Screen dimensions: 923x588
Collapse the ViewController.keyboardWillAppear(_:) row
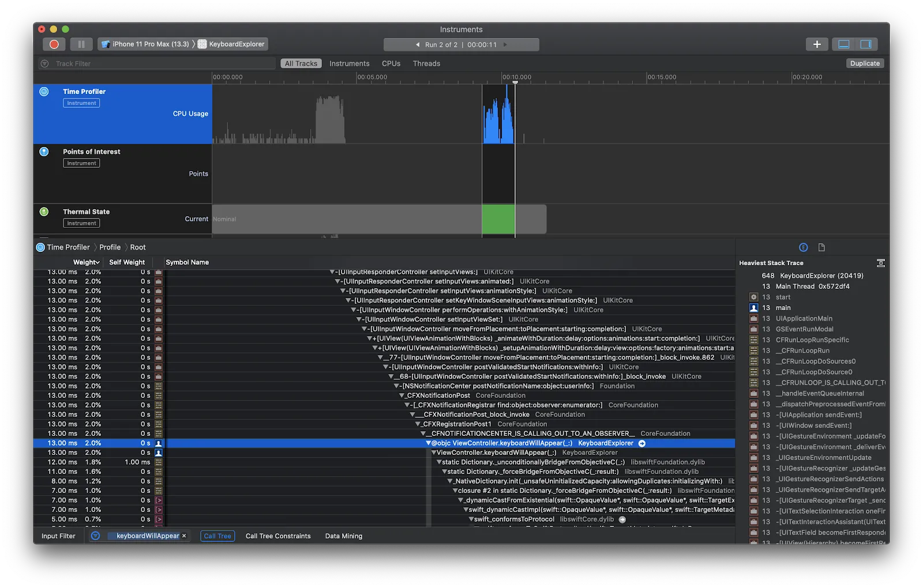(434, 453)
